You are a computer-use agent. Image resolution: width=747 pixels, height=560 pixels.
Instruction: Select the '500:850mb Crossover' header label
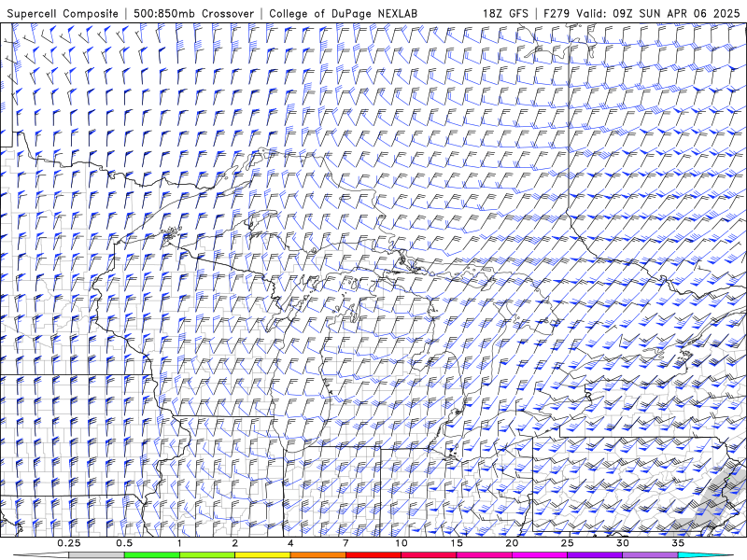coord(193,13)
